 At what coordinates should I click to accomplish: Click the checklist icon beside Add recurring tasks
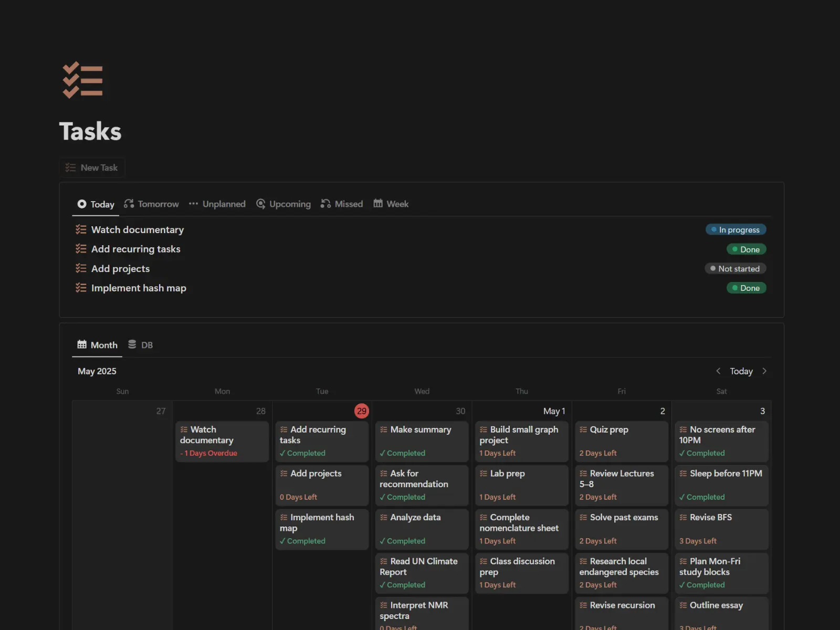(x=81, y=249)
